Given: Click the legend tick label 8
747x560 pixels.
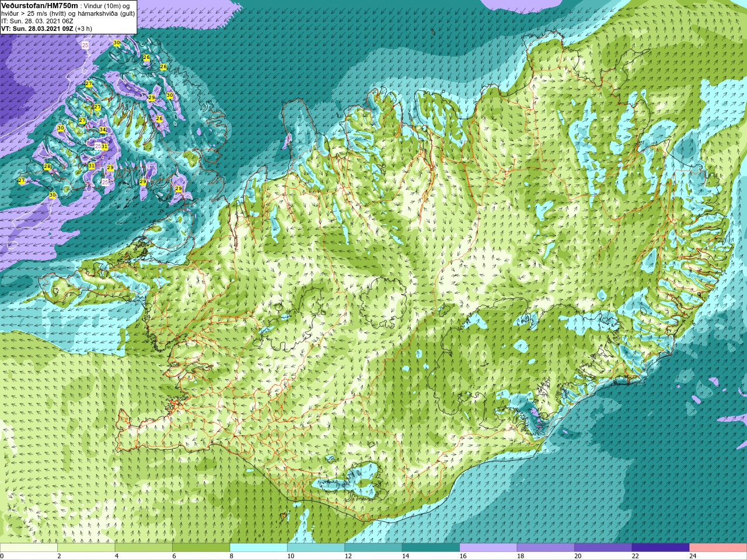Looking at the screenshot, I should (231, 556).
